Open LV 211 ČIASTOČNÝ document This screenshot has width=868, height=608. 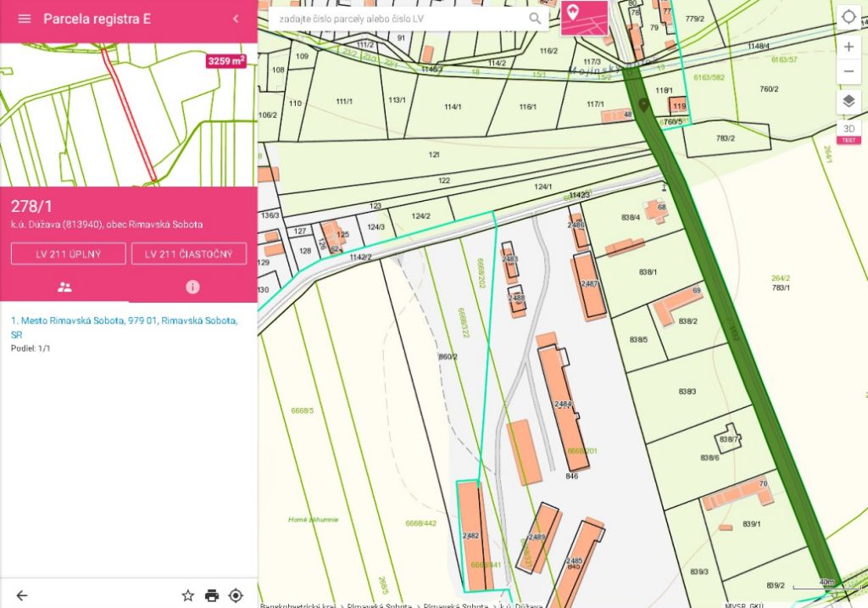(189, 254)
